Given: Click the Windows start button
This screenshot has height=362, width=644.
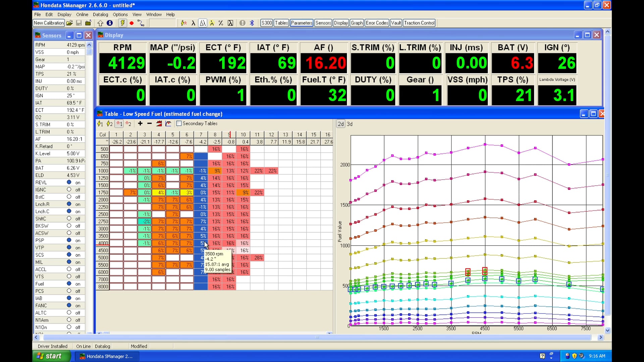Looking at the screenshot, I should point(50,356).
